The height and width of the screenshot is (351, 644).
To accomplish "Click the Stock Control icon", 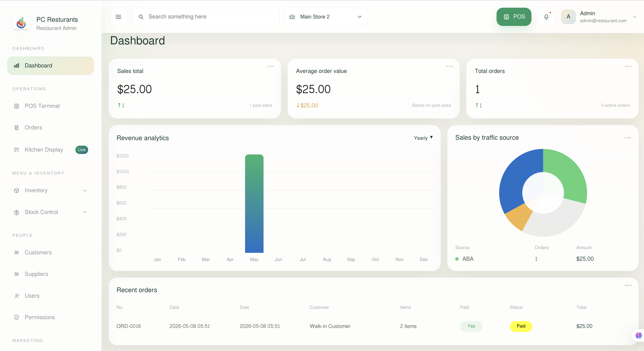I will click(16, 212).
